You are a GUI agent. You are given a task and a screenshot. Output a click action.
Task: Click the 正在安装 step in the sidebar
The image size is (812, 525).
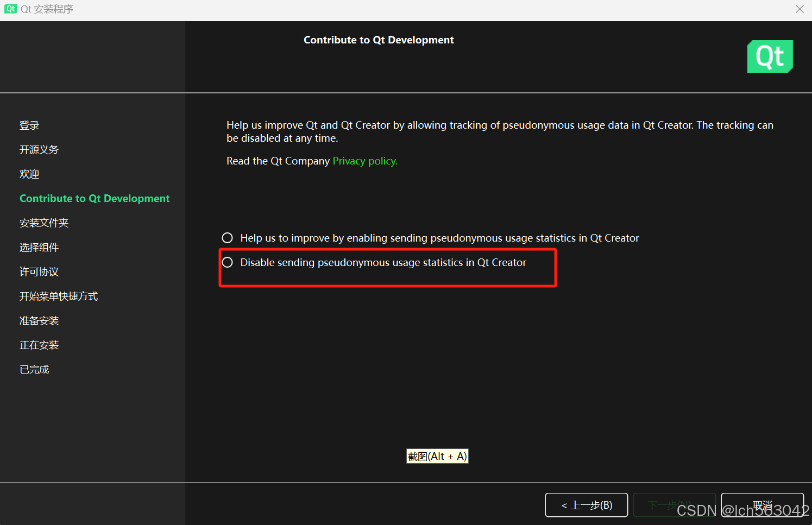coord(39,345)
